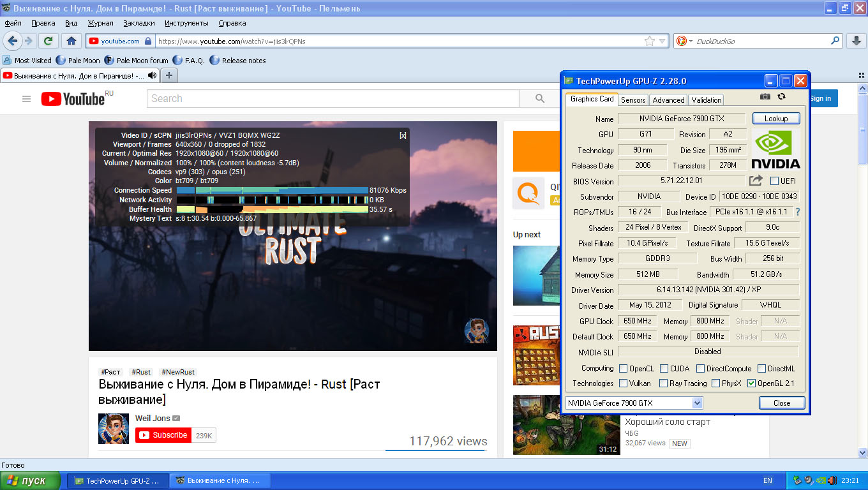Image resolution: width=868 pixels, height=490 pixels.
Task: Open the Инструменты menu
Action: tap(186, 23)
